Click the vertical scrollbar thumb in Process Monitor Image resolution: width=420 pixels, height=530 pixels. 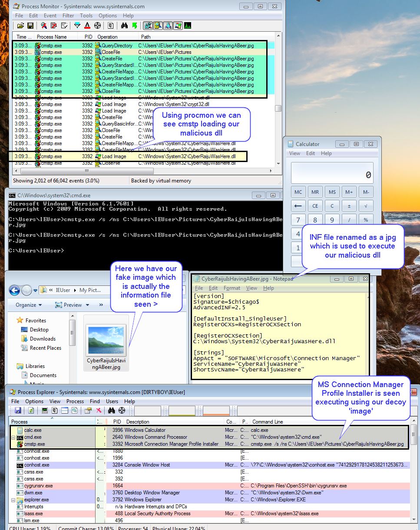(x=278, y=108)
